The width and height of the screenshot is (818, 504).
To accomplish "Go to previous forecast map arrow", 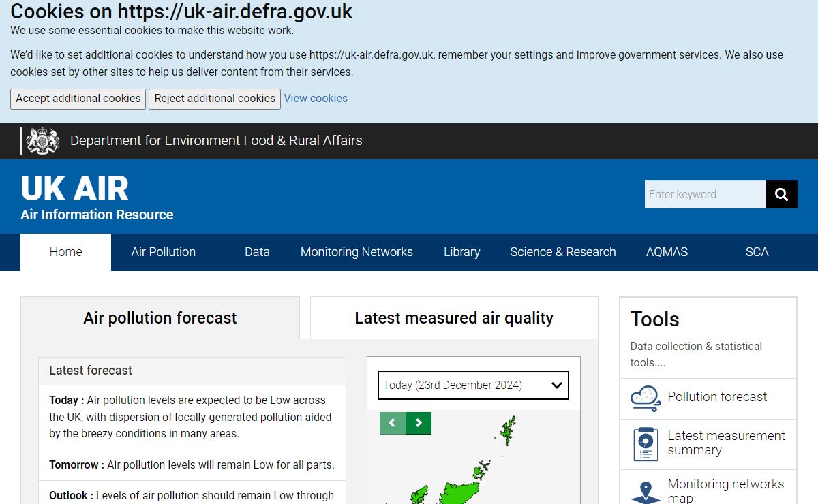I will (392, 423).
